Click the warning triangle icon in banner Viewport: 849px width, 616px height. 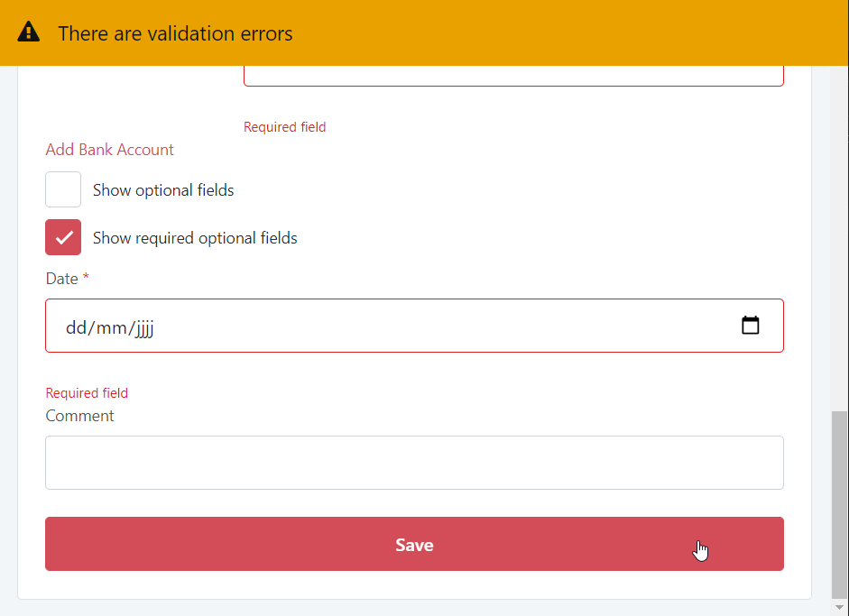pos(28,32)
